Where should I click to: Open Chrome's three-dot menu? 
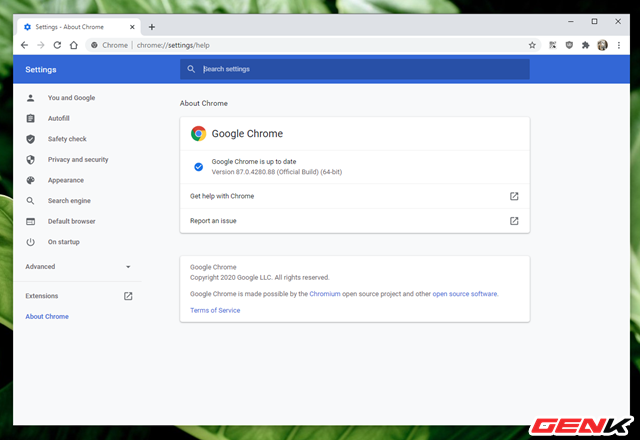(x=619, y=45)
